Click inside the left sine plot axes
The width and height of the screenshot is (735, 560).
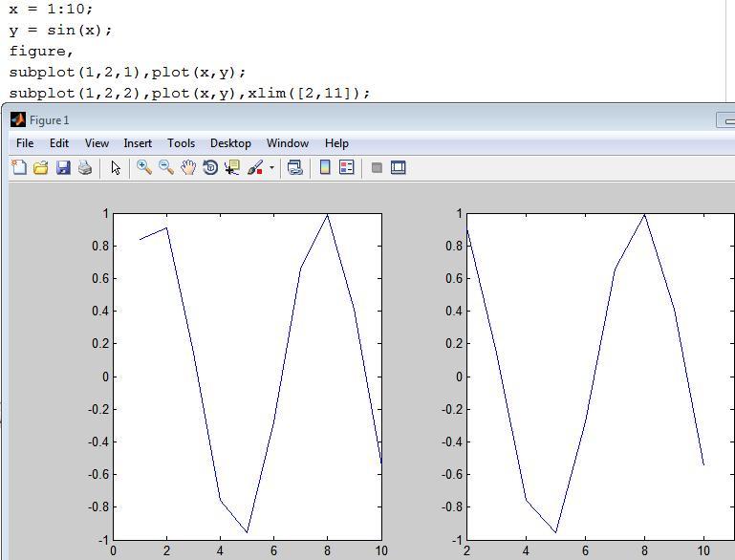(247, 377)
